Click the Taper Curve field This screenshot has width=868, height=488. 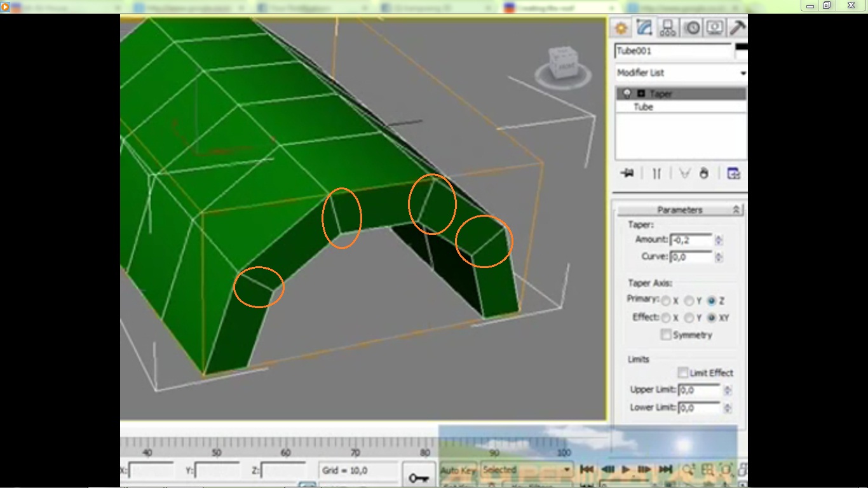tap(691, 257)
